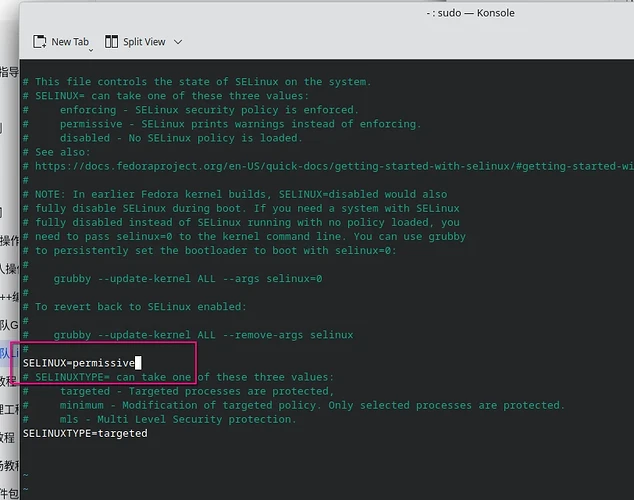Open the sidebar item ending in '理工程'

pos(8,409)
